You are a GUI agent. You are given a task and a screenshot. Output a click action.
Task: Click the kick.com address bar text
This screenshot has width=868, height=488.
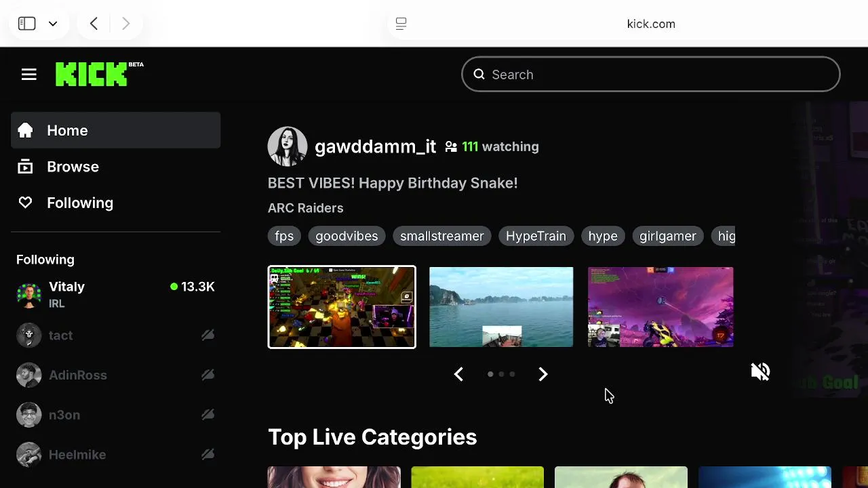click(651, 24)
